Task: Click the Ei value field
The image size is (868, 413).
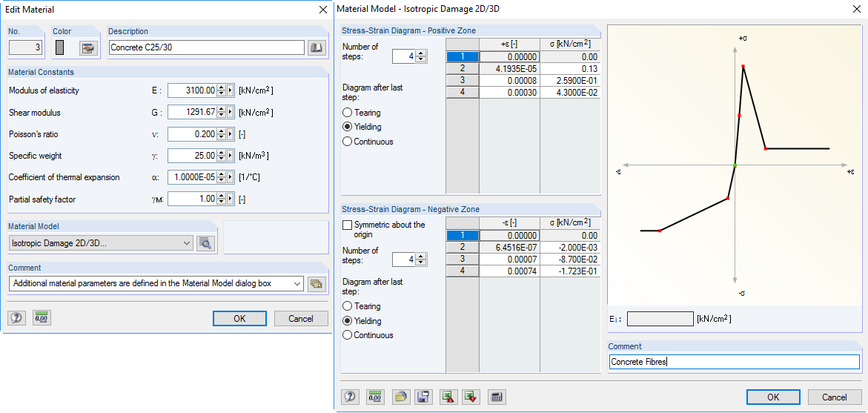Action: [660, 318]
